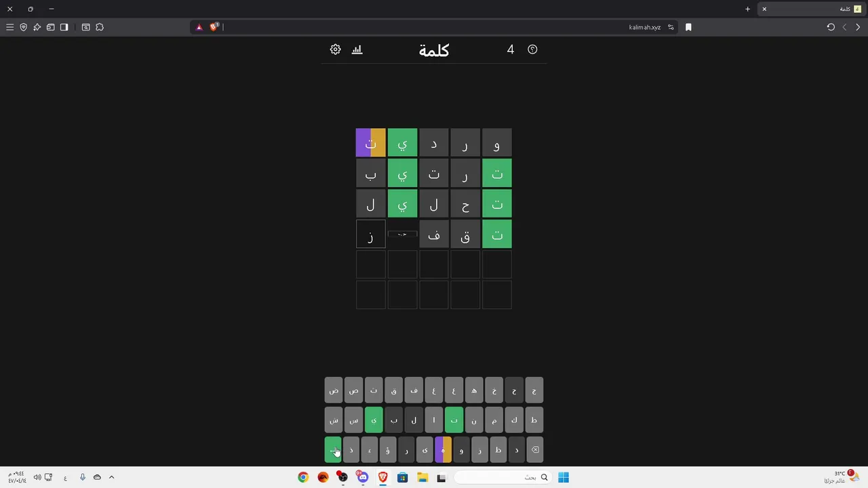Open Discord from the taskbar

363,477
